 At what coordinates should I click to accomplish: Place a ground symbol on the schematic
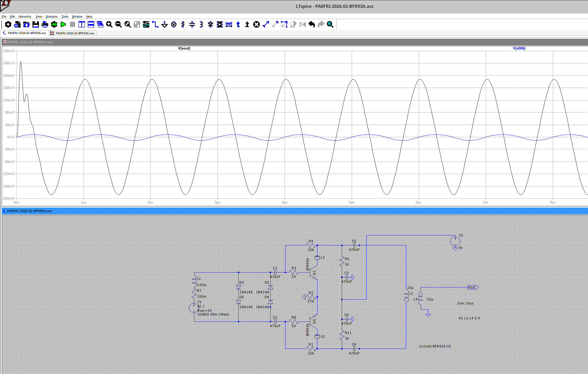pyautogui.click(x=164, y=24)
